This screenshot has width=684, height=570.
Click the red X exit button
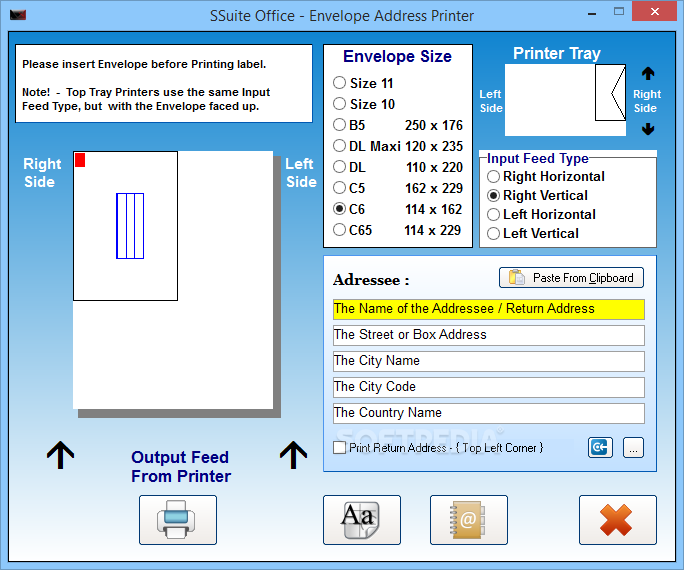(617, 519)
